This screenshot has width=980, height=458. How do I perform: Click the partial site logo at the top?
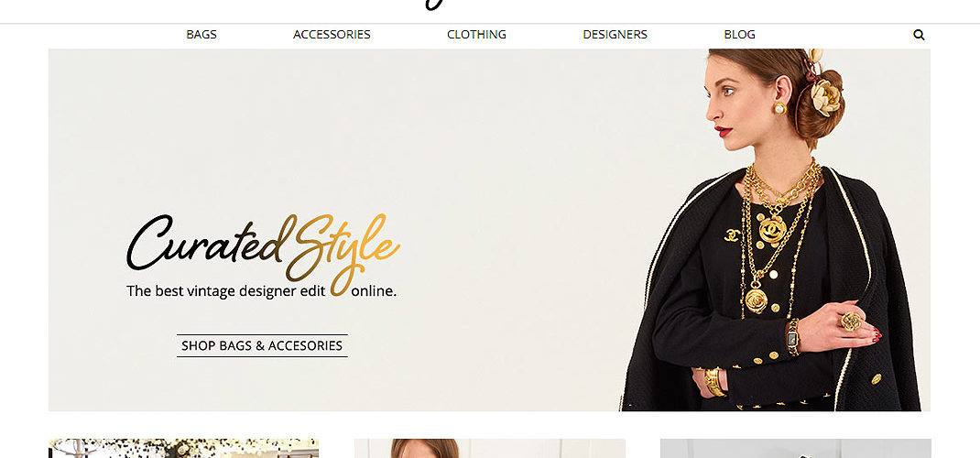coord(436,5)
